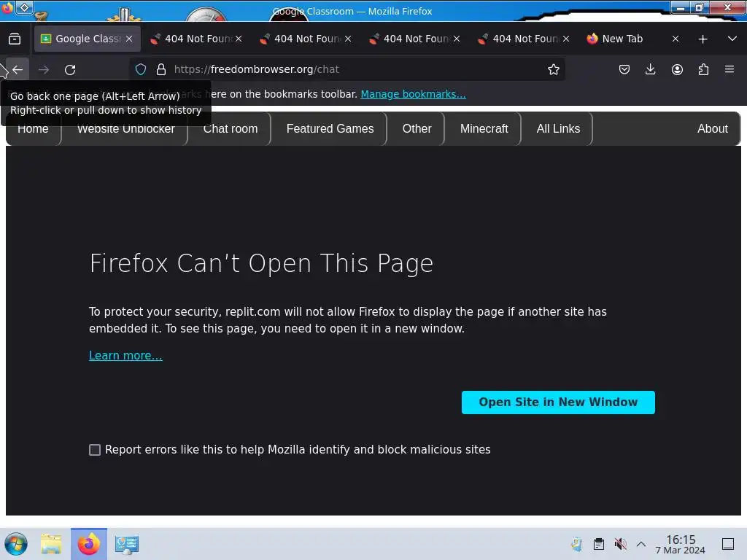Open the Firefox application menu

click(x=729, y=69)
